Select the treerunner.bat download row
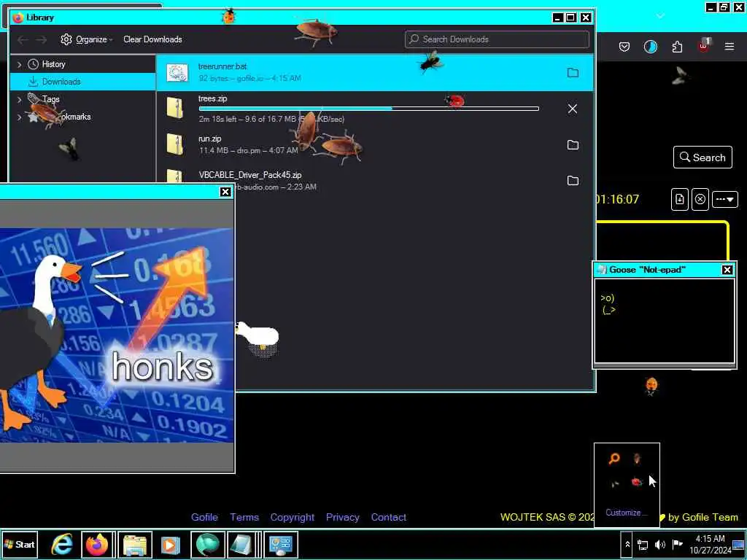The image size is (747, 560). coord(374,73)
